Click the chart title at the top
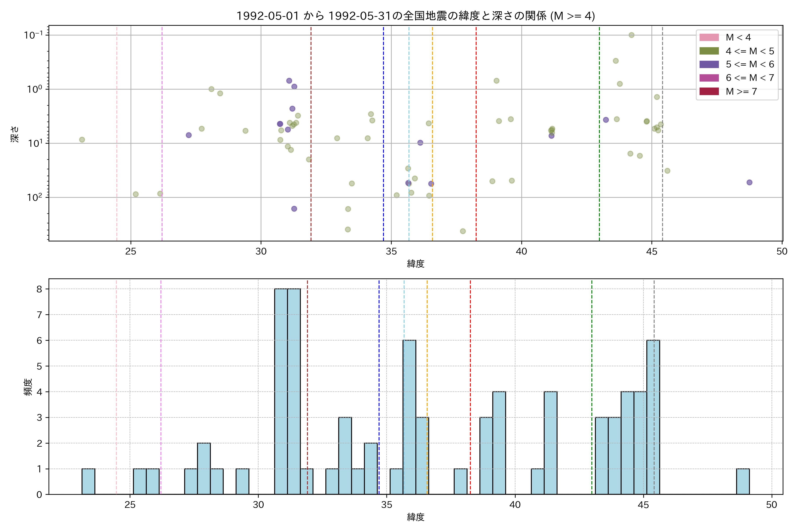The height and width of the screenshot is (532, 798). (415, 16)
